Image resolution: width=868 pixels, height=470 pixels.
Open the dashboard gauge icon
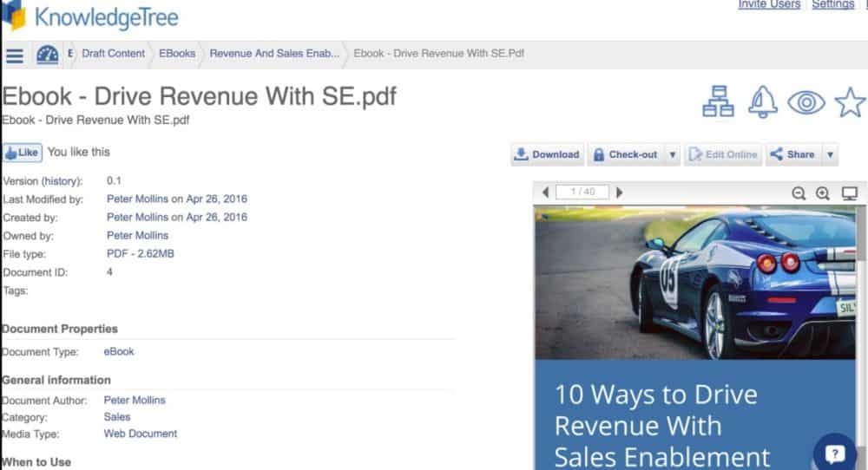click(47, 55)
